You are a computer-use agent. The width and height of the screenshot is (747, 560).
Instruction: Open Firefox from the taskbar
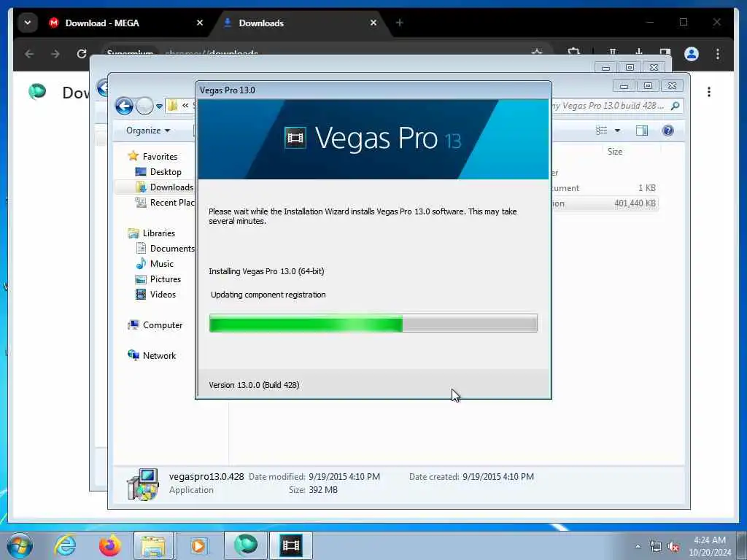[x=109, y=545]
